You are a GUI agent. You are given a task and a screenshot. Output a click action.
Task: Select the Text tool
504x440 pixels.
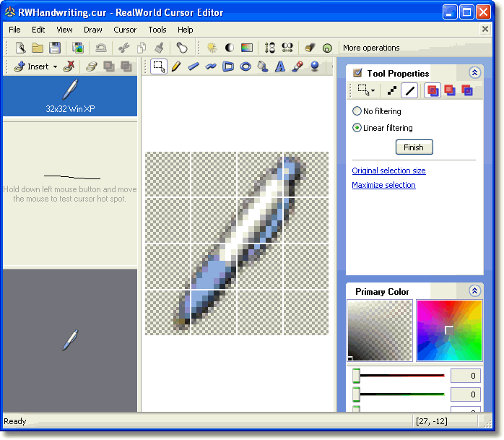[x=280, y=66]
